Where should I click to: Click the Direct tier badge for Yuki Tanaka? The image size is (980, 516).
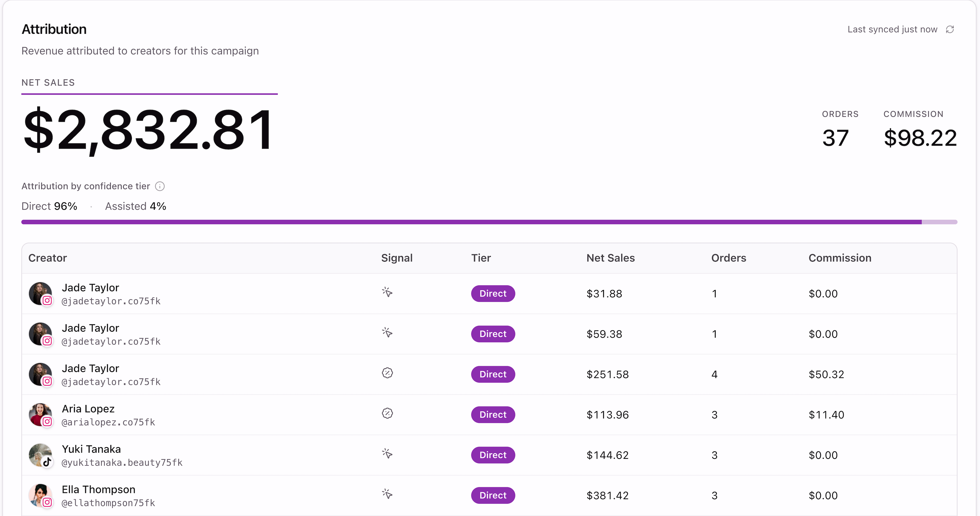[x=493, y=455]
